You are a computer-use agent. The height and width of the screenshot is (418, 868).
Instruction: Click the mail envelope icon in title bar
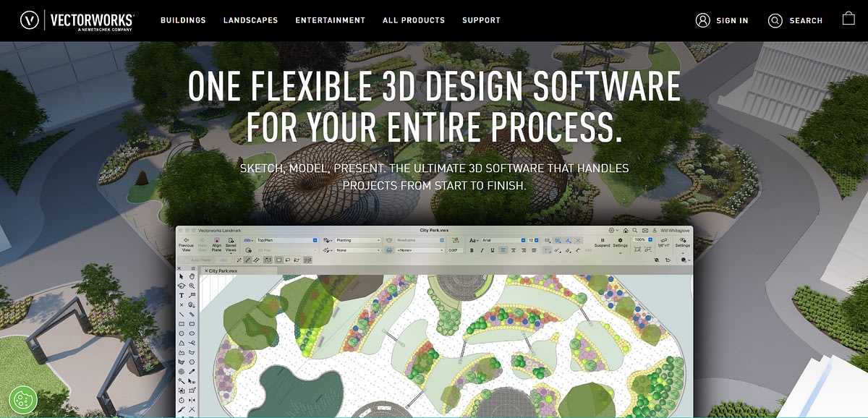coord(645,231)
